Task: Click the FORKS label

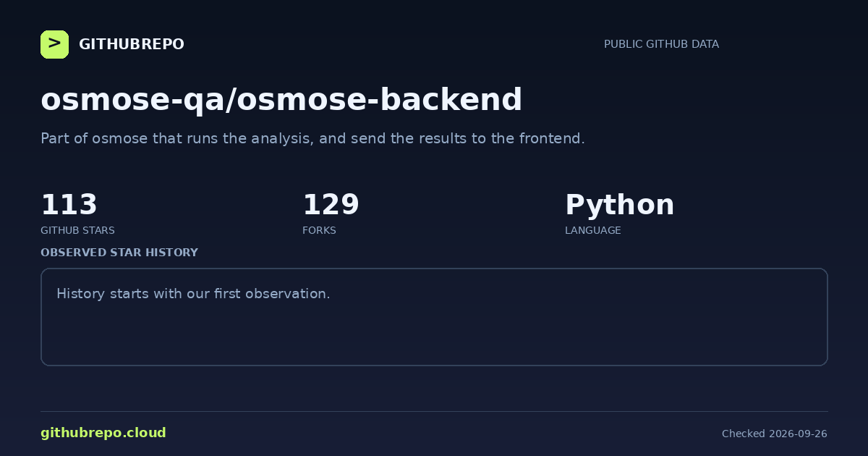Action: [319, 230]
